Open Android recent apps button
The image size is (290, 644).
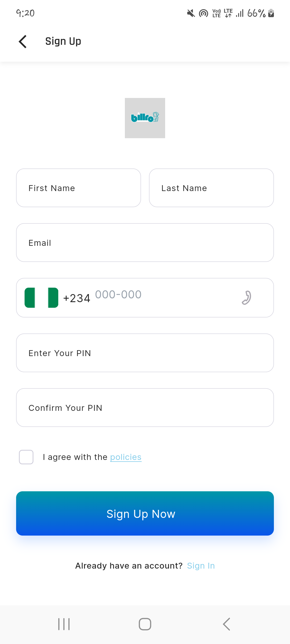(x=64, y=624)
